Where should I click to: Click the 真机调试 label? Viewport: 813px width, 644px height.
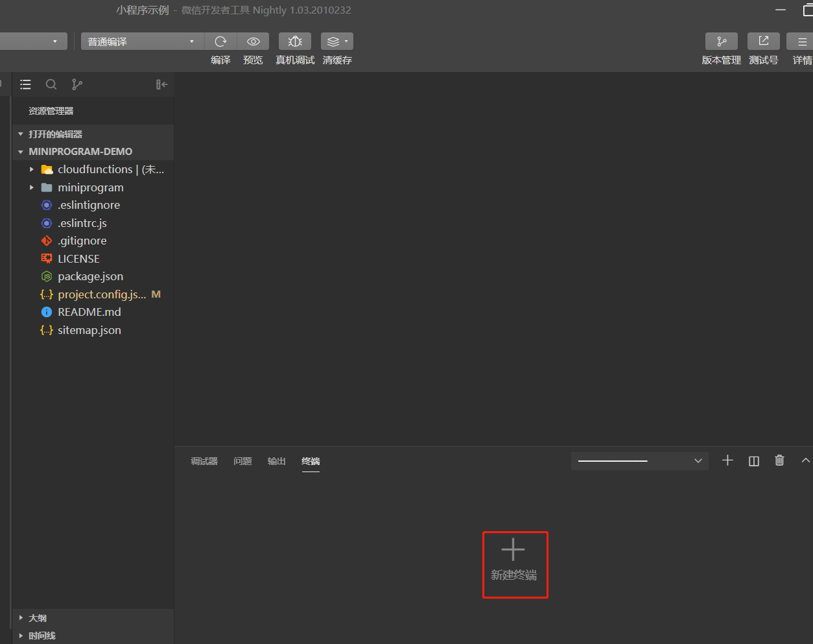(x=295, y=60)
